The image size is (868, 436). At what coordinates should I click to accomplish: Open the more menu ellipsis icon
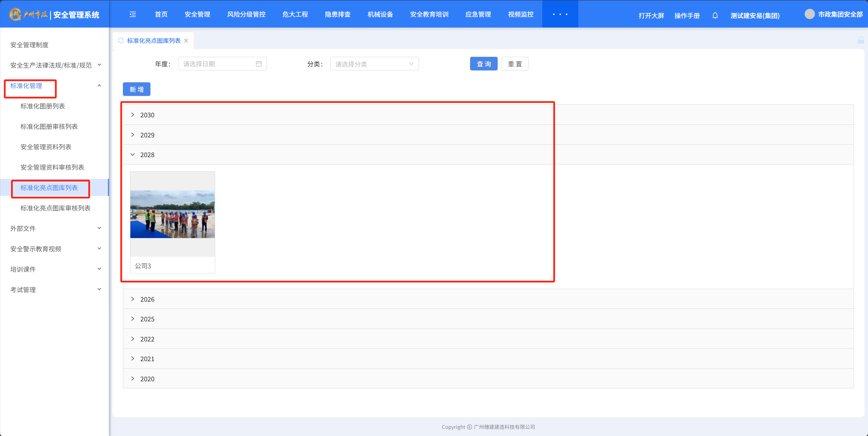(560, 14)
